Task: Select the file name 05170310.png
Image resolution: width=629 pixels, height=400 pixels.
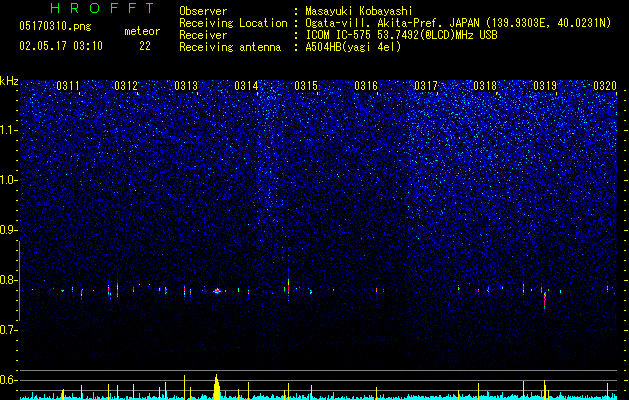Action: pos(55,26)
